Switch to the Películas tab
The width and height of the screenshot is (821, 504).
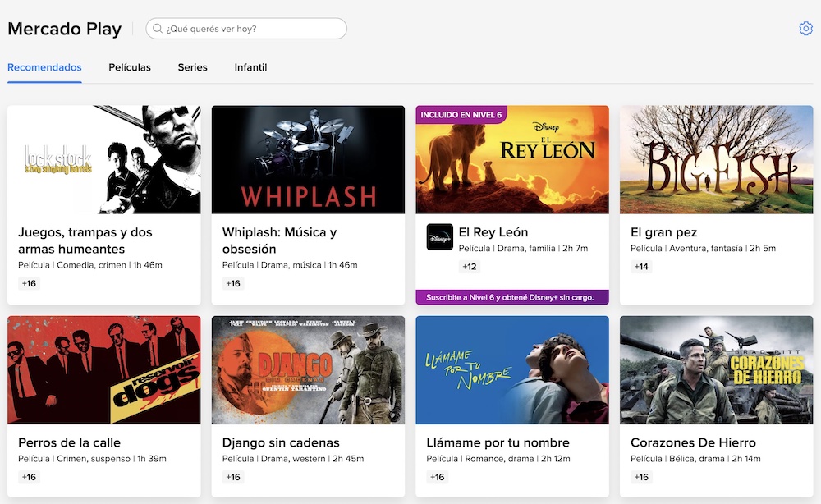130,67
